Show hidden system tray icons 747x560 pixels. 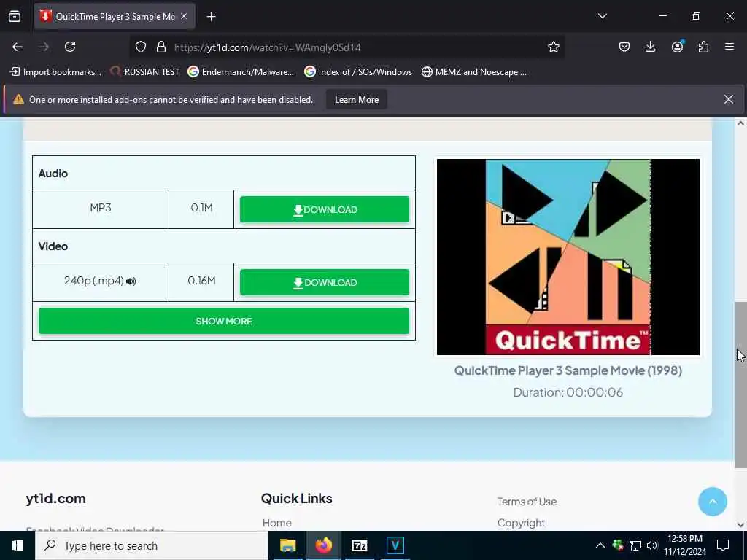pyautogui.click(x=600, y=545)
